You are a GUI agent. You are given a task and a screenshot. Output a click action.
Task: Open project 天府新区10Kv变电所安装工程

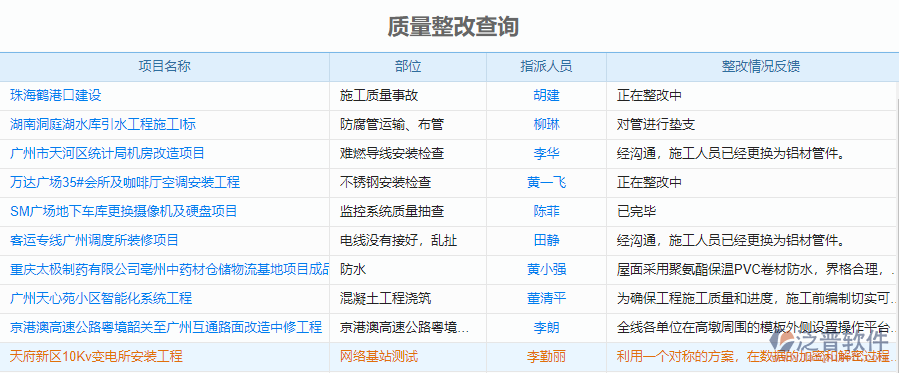[96, 356]
